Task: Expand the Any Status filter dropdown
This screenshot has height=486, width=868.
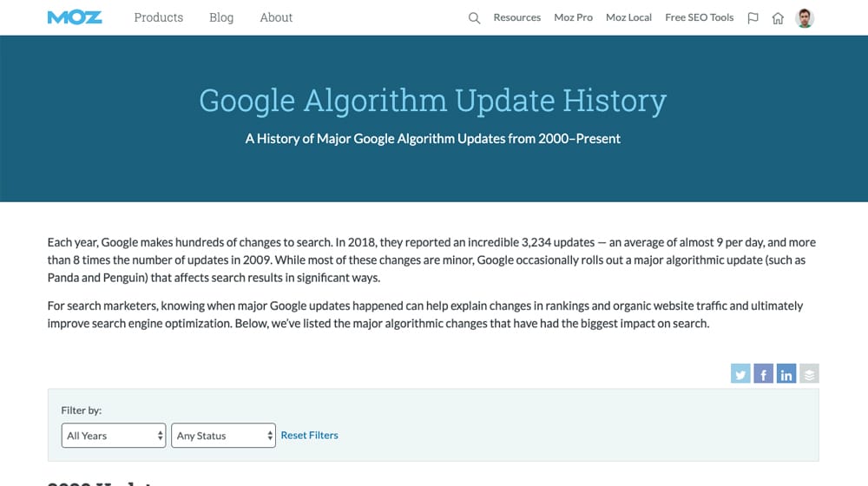Action: (224, 436)
